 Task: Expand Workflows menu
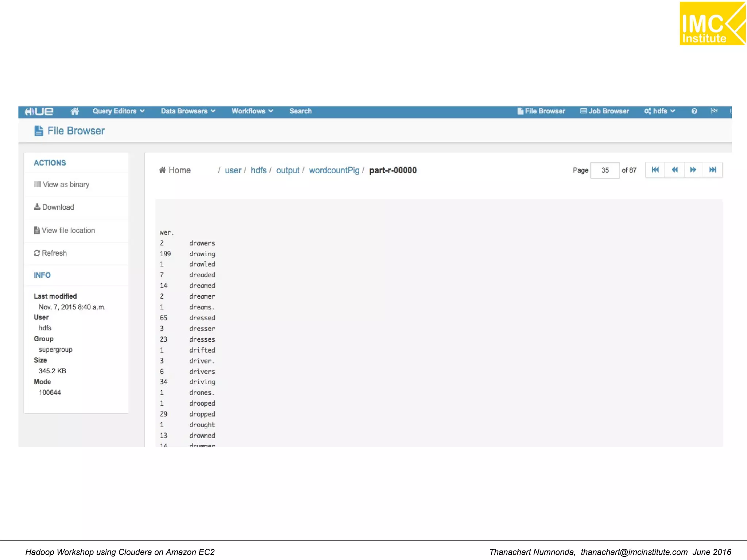coord(252,111)
